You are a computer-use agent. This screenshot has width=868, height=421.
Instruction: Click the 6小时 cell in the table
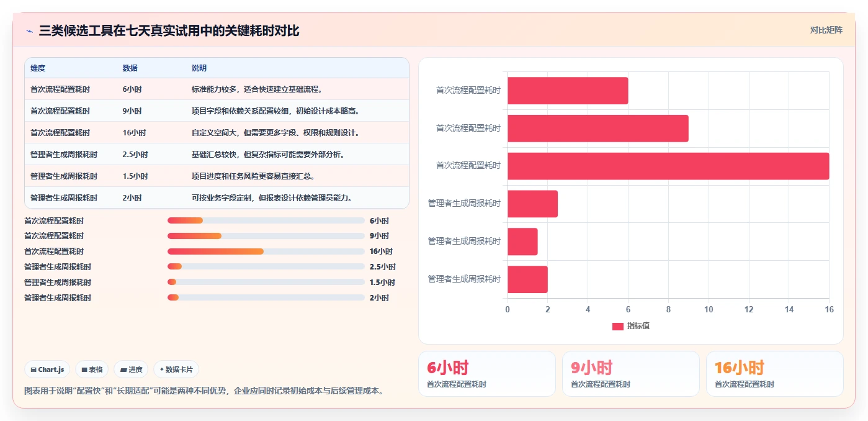pos(132,89)
